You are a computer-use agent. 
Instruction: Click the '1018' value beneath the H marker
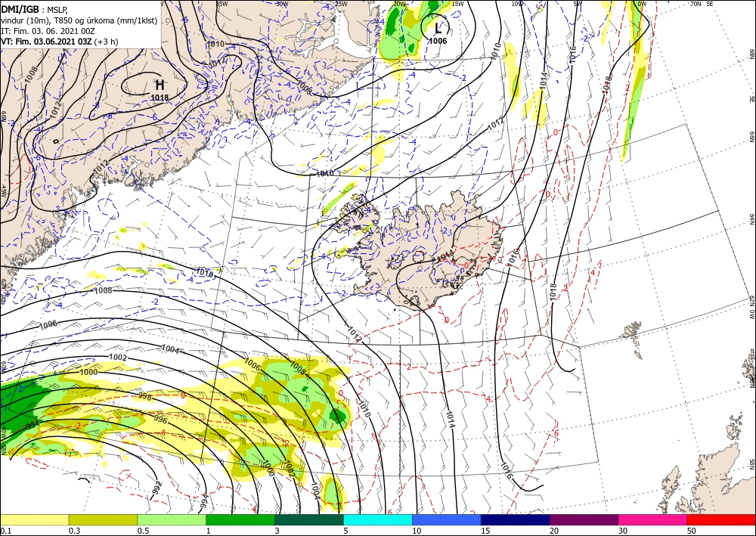pyautogui.click(x=160, y=98)
